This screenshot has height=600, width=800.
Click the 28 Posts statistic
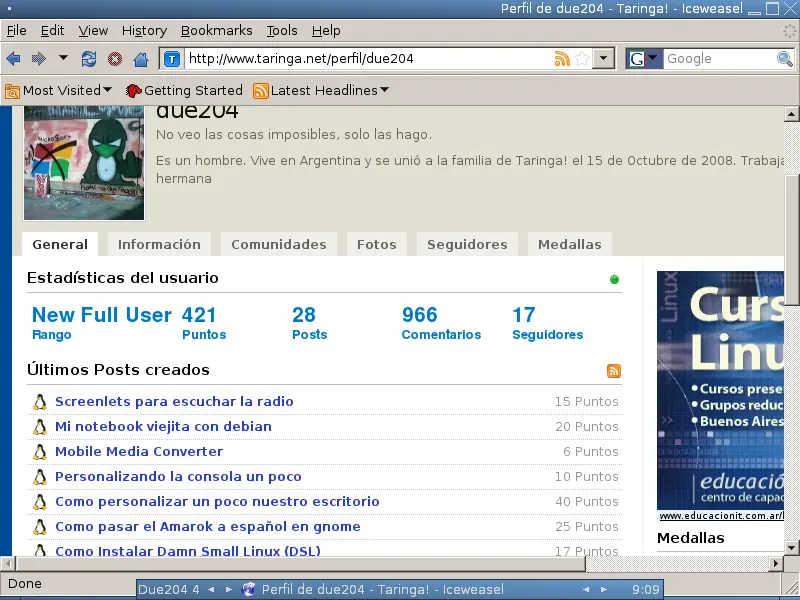309,323
